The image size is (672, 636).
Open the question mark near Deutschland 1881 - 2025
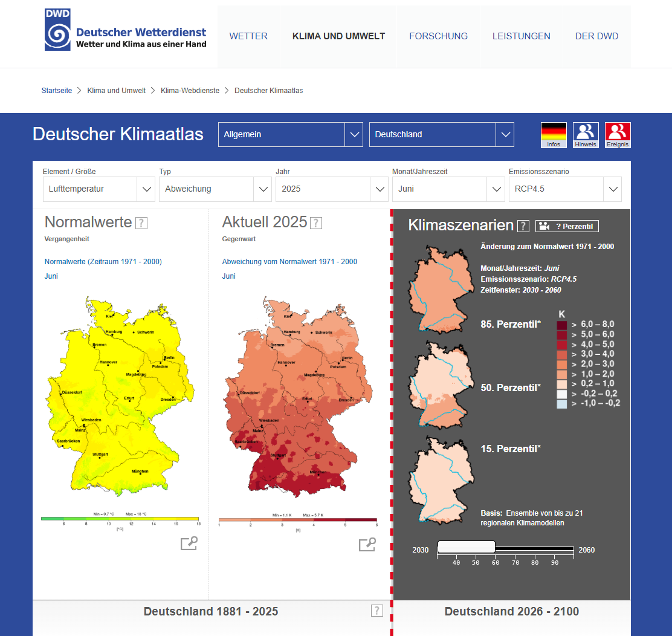[376, 611]
